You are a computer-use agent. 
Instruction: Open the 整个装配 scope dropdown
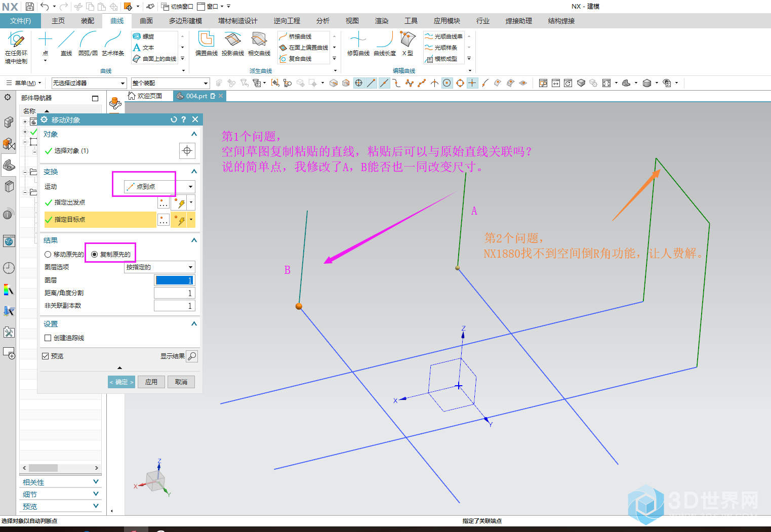click(x=170, y=83)
